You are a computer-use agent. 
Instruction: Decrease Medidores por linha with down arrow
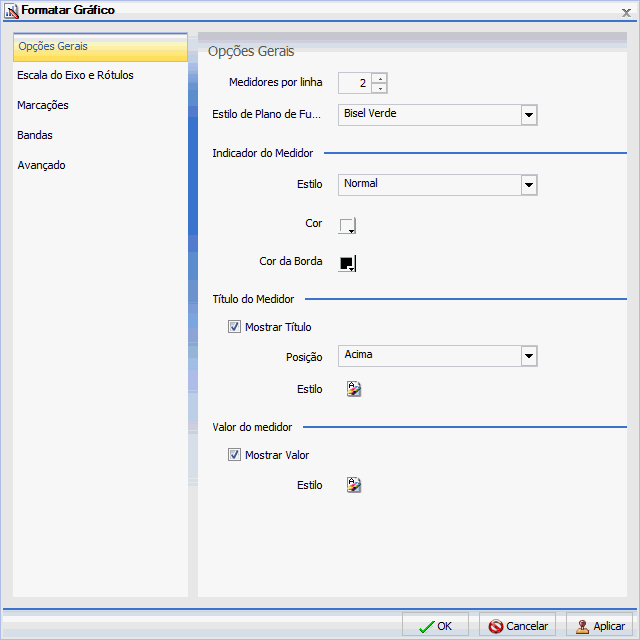(x=380, y=88)
